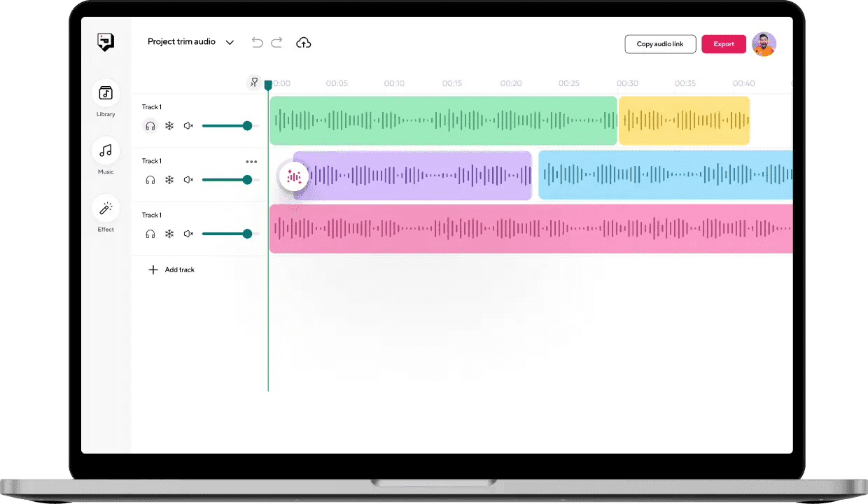This screenshot has height=504, width=868.
Task: Open the three-dot menu on the second track
Action: (251, 162)
